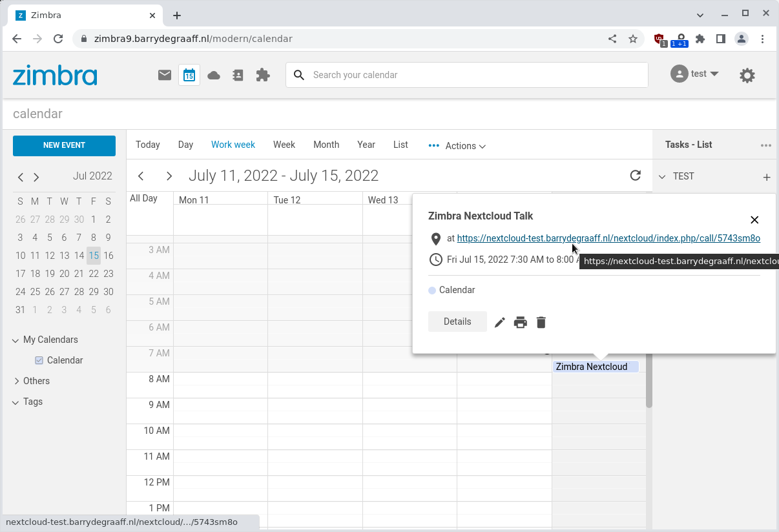Open the Nextcloud call link

tap(608, 238)
